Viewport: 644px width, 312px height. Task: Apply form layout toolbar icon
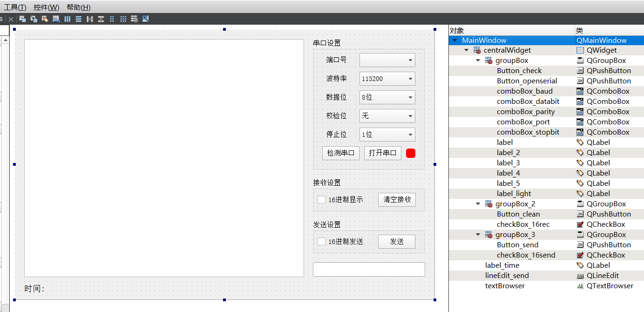[x=112, y=19]
